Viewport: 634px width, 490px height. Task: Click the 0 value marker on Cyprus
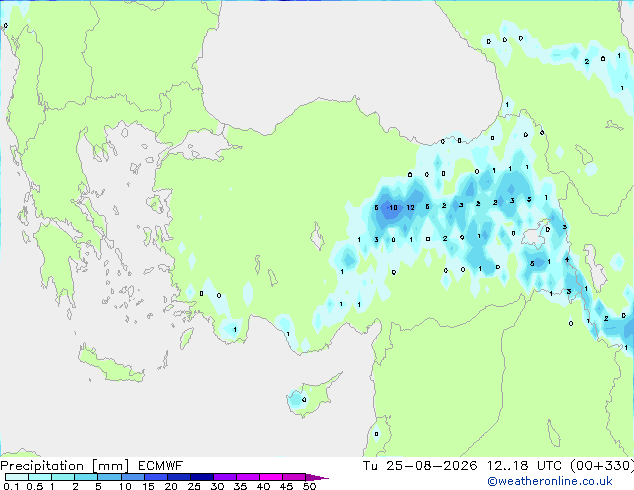(x=304, y=400)
